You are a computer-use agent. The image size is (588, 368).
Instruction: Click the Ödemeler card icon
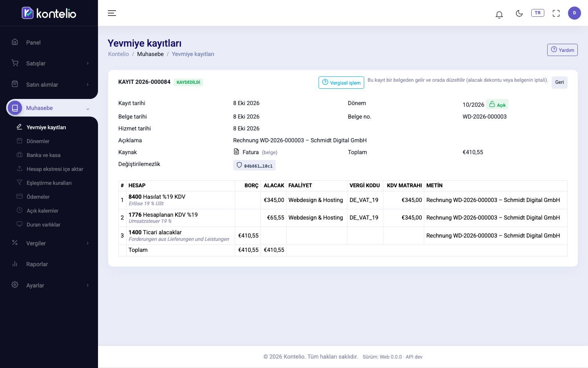[19, 196]
